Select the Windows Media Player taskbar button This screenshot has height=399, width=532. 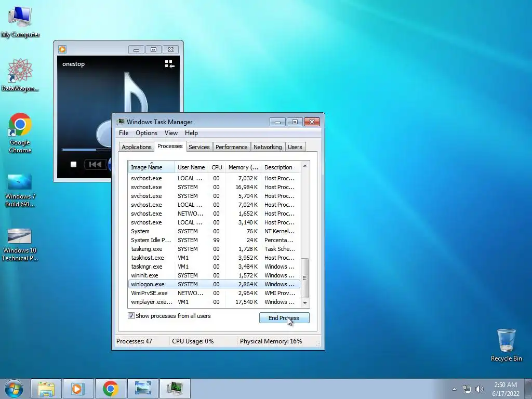(78, 389)
